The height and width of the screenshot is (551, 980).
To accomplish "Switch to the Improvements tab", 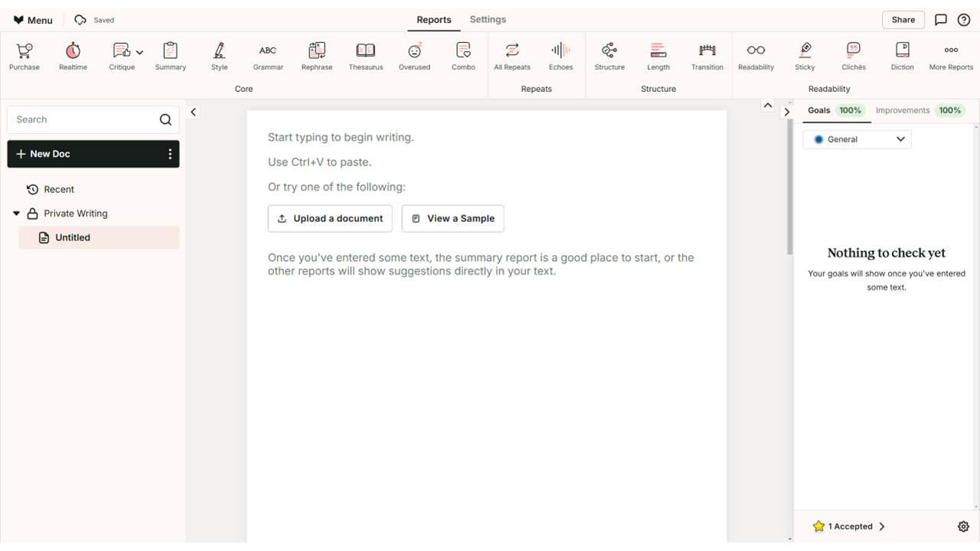I will click(902, 110).
